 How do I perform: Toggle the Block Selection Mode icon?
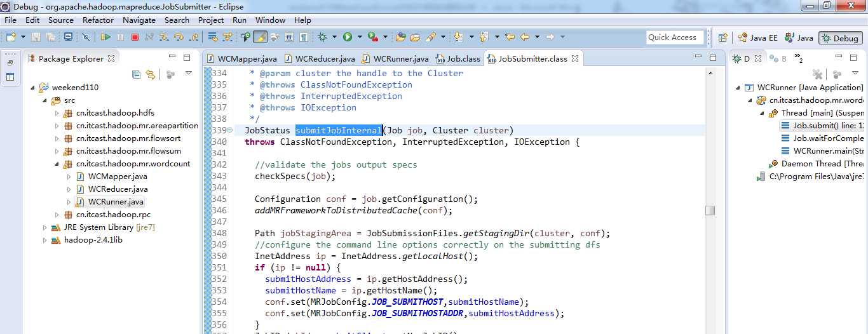(x=289, y=37)
